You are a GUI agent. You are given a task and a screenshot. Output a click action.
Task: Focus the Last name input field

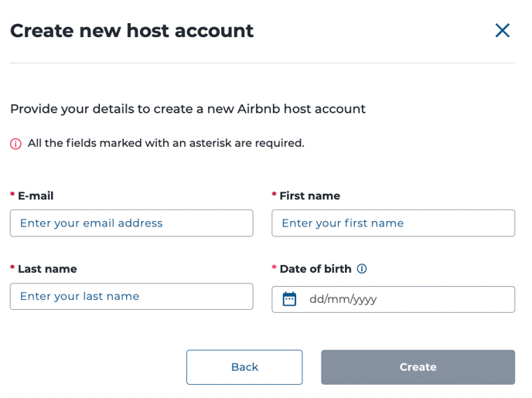tap(131, 296)
